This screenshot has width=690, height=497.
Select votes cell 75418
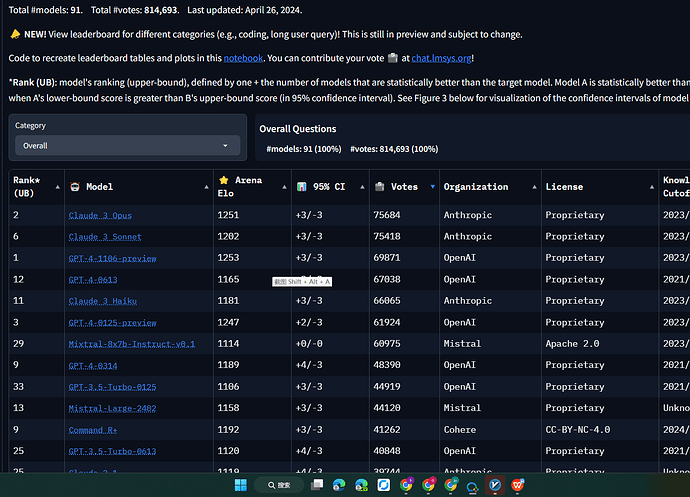point(387,237)
